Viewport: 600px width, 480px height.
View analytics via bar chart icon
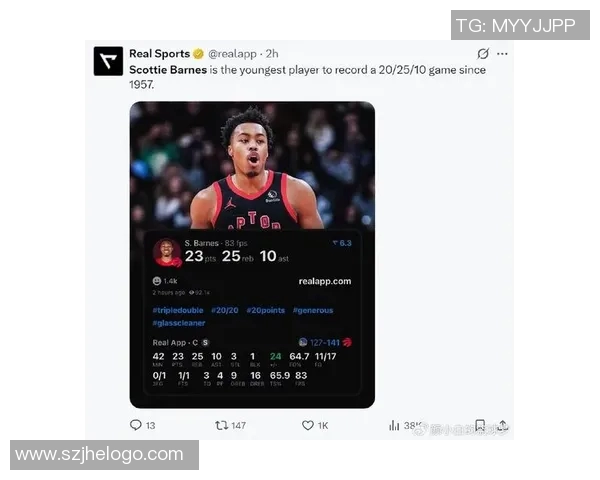point(394,425)
